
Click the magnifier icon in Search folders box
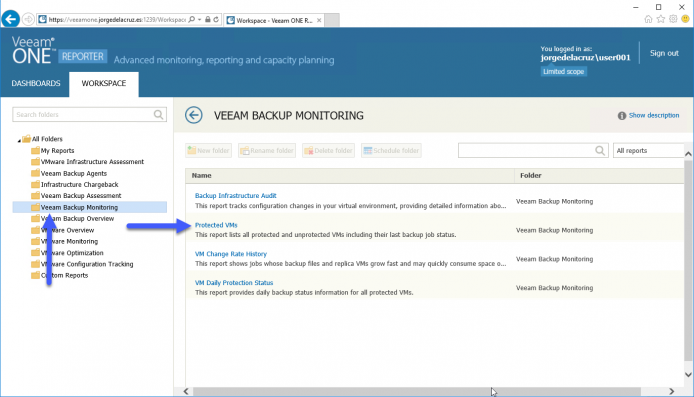click(158, 115)
